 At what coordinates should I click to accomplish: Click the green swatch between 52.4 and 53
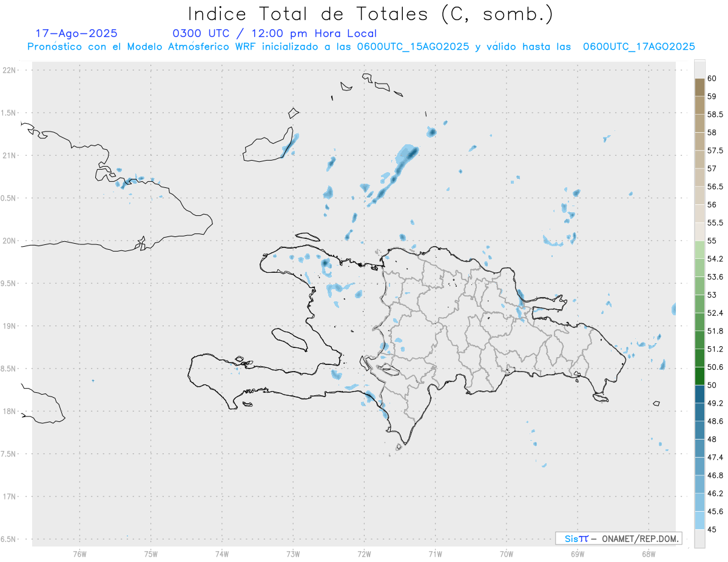699,304
